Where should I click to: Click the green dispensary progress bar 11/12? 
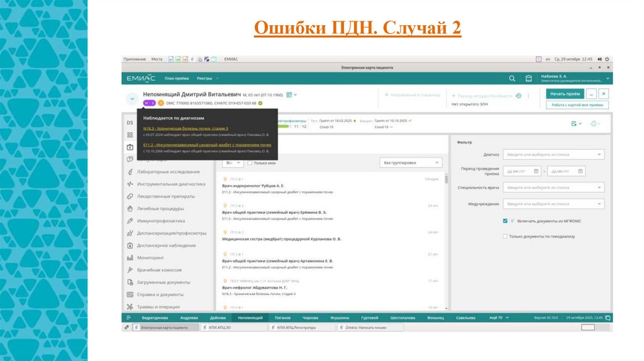pos(284,126)
